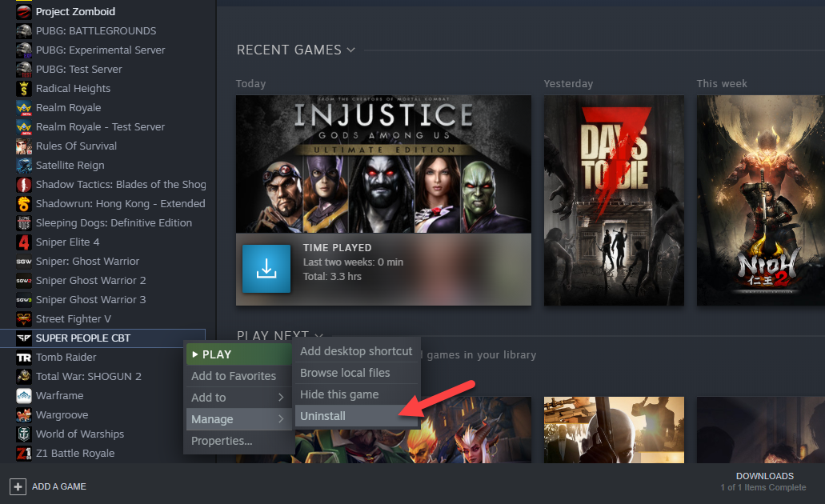Select Street Fighter V in the library
This screenshot has width=825, height=504.
click(73, 319)
